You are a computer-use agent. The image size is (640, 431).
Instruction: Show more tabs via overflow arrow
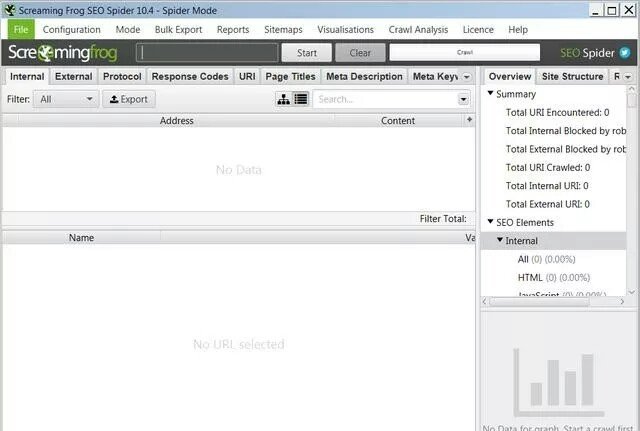point(465,76)
